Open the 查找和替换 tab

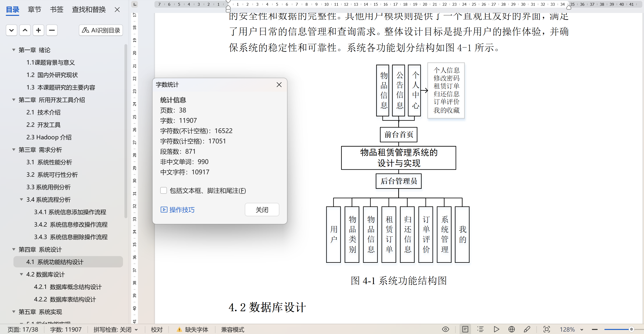(89, 10)
